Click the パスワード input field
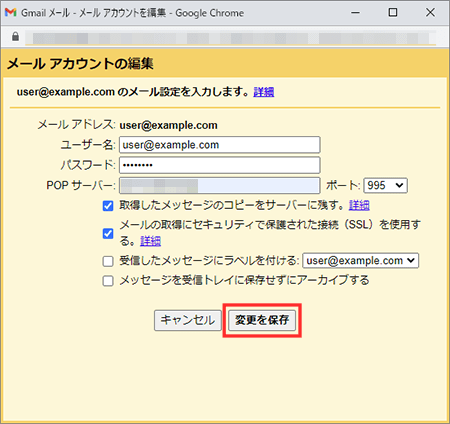Viewport: 450px width, 424px height. [x=220, y=165]
